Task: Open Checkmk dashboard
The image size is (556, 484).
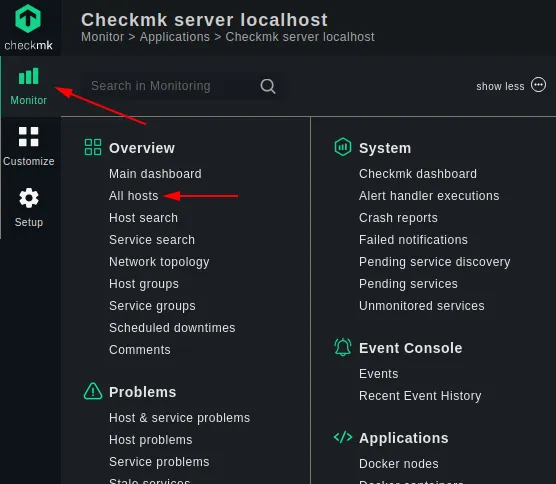Action: [x=418, y=174]
